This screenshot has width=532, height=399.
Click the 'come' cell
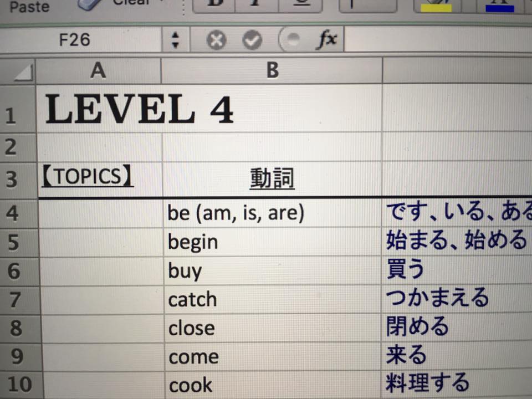click(x=273, y=356)
